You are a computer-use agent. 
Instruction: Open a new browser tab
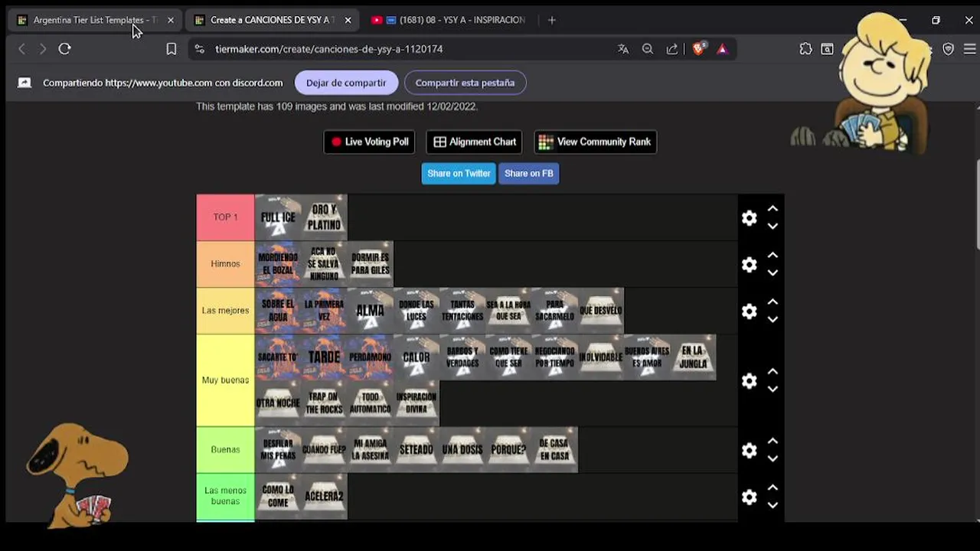tap(552, 20)
